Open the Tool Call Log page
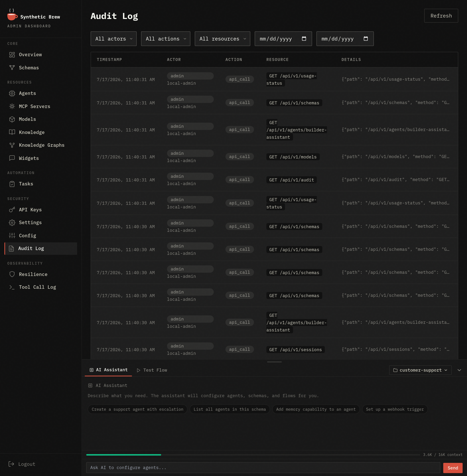Screen dimensions: 467x476 click(41, 287)
